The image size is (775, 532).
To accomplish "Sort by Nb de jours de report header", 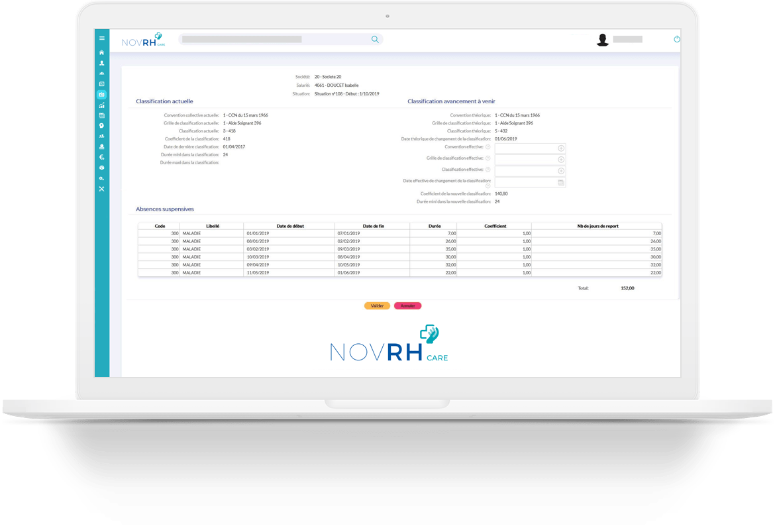I will pyautogui.click(x=597, y=226).
